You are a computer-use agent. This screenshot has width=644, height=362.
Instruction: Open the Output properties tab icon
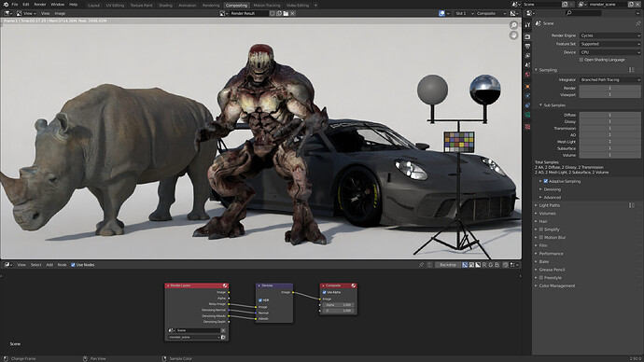(x=527, y=47)
